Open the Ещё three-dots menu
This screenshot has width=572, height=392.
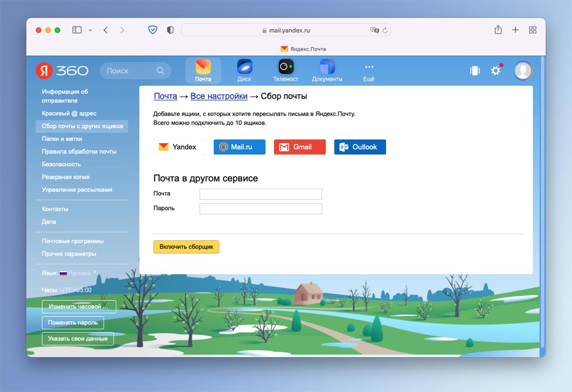point(369,72)
